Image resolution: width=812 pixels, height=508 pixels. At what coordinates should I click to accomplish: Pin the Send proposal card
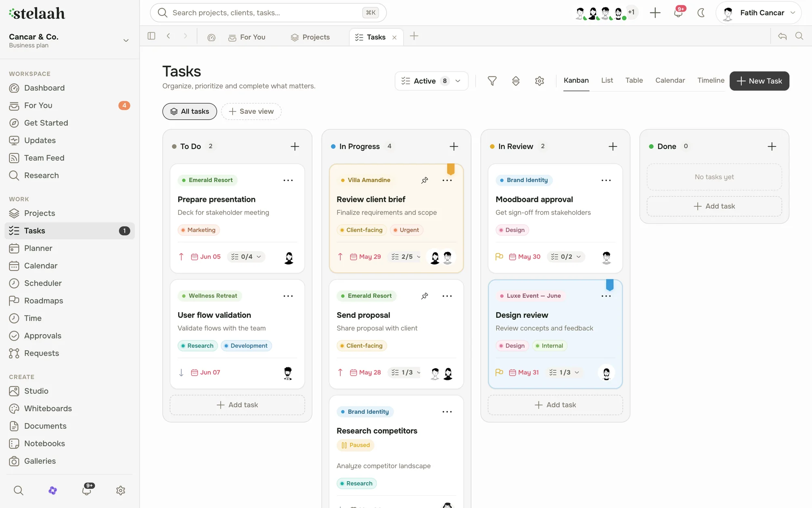click(x=425, y=296)
